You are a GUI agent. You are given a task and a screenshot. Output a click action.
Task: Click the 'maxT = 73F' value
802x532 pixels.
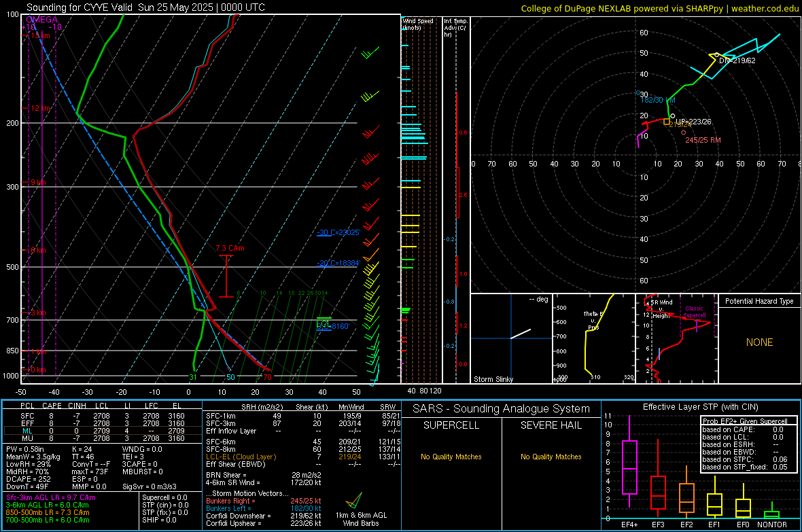(90, 472)
